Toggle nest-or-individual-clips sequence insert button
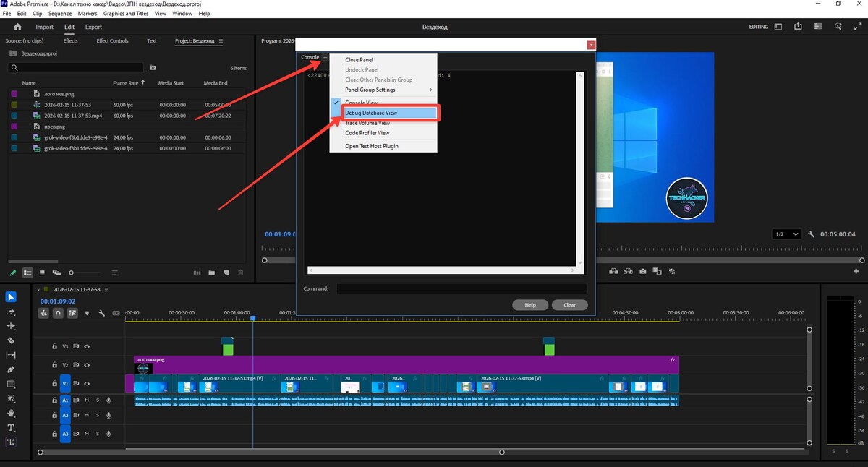868x467 pixels. pos(44,313)
